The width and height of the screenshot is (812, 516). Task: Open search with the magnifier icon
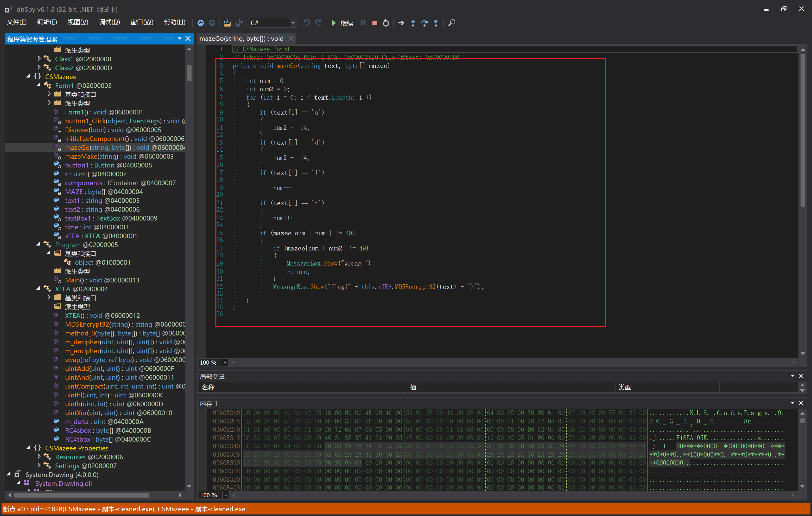click(x=452, y=23)
